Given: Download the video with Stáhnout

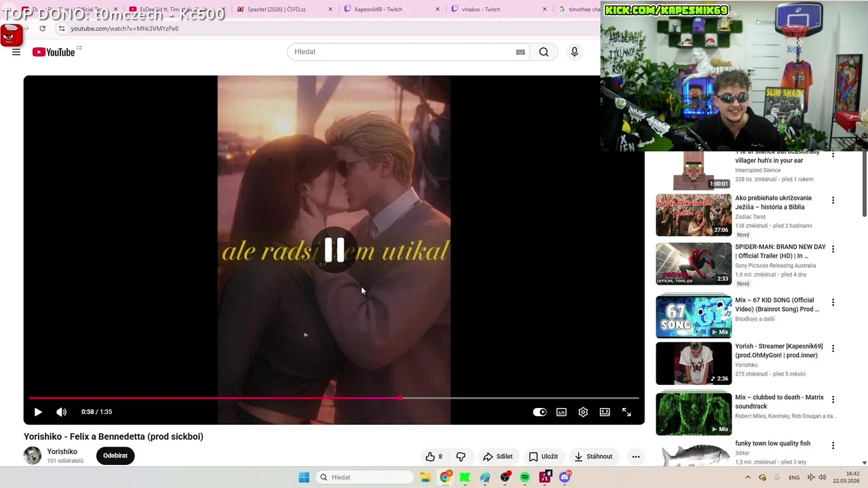Looking at the screenshot, I should (x=593, y=457).
